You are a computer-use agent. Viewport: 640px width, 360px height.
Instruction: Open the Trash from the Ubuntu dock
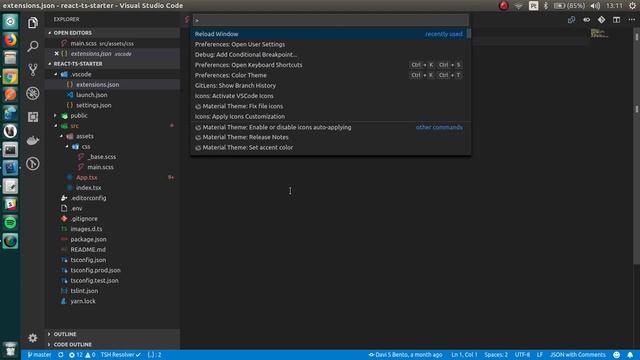[10, 350]
